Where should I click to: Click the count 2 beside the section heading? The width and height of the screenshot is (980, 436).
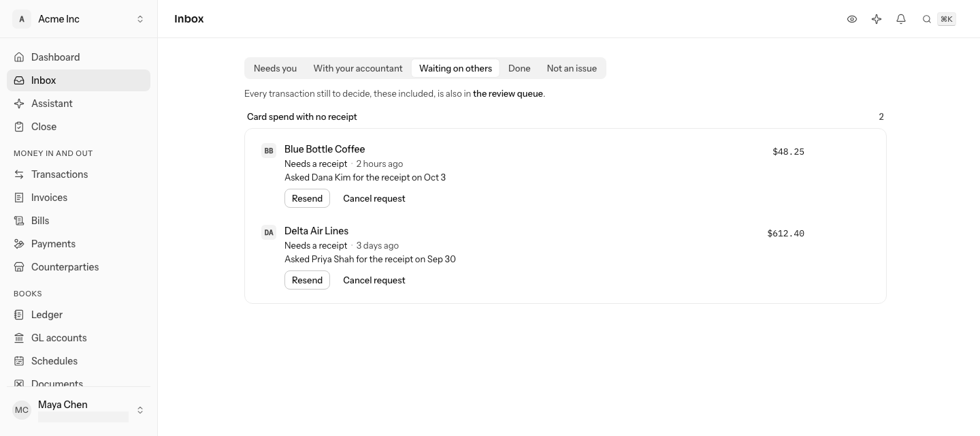(x=881, y=116)
